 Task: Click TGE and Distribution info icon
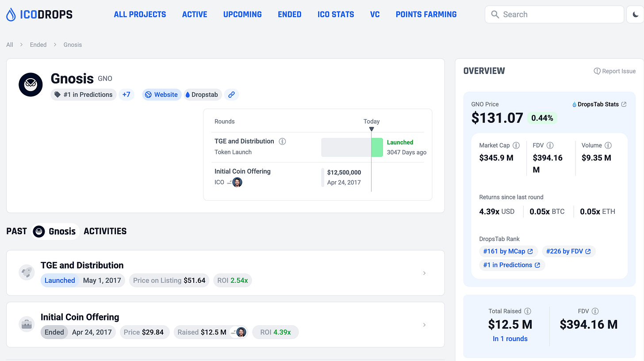pyautogui.click(x=282, y=141)
